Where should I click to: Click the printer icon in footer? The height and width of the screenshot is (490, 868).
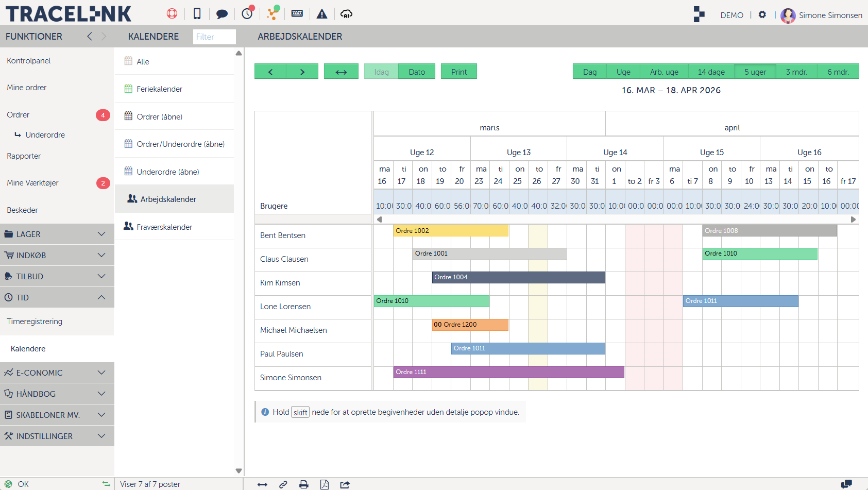coord(304,484)
